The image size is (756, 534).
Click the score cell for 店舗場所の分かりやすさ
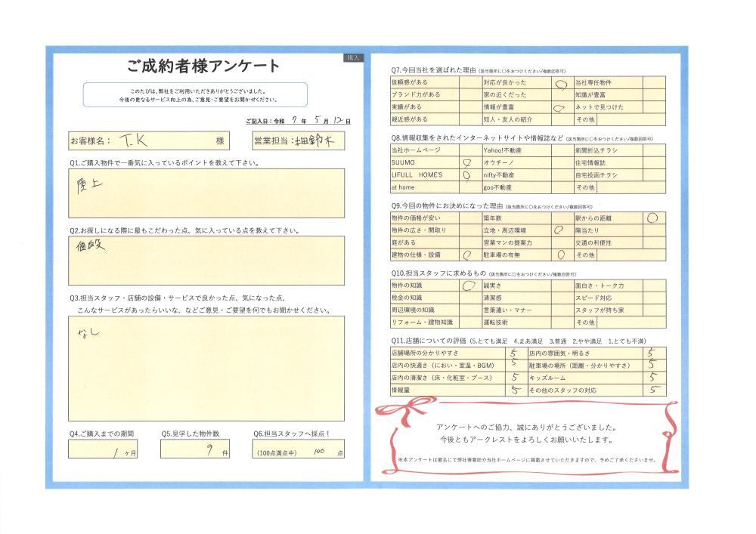click(516, 353)
